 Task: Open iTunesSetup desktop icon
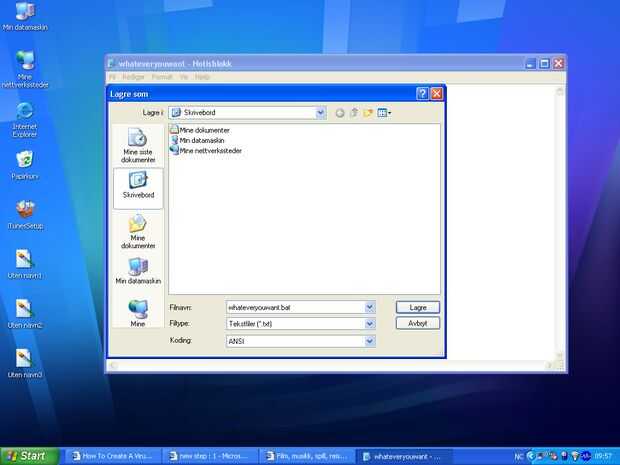25,215
